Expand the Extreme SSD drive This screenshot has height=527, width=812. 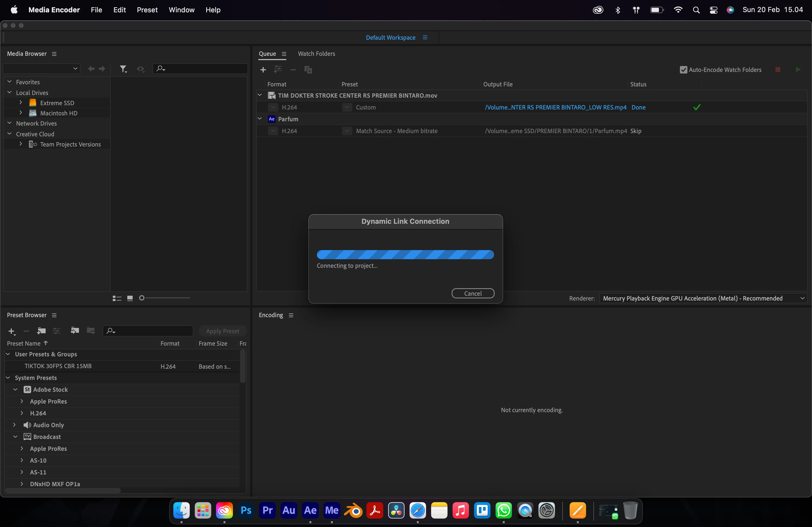point(21,103)
